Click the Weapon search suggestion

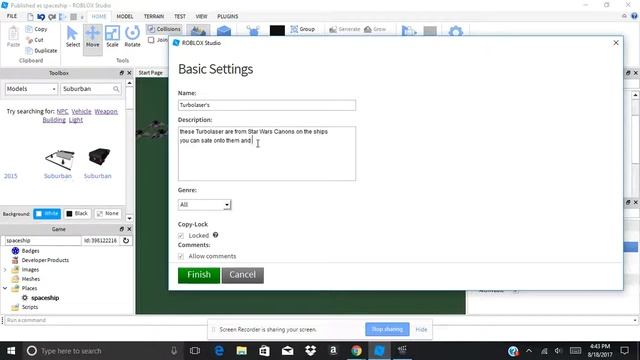[106, 111]
